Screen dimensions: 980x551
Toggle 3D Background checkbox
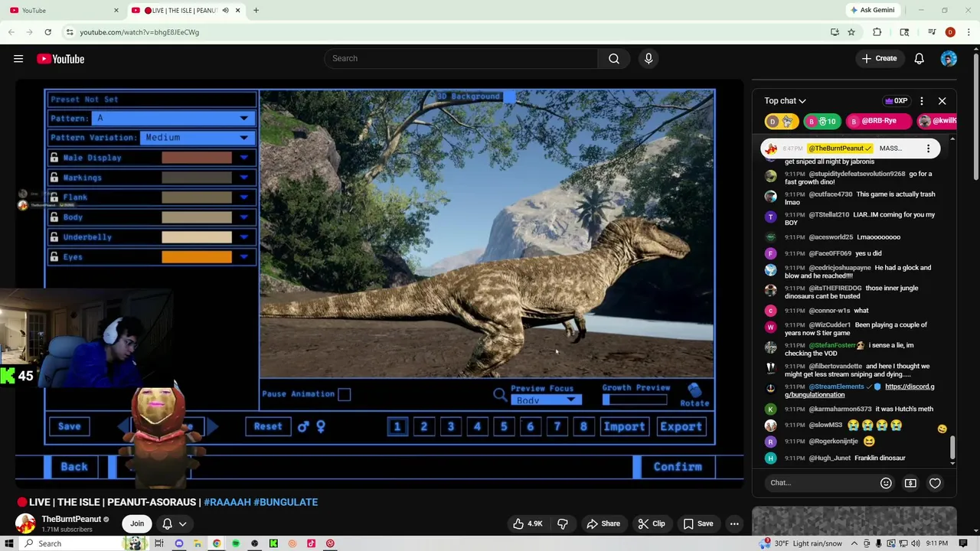point(509,96)
